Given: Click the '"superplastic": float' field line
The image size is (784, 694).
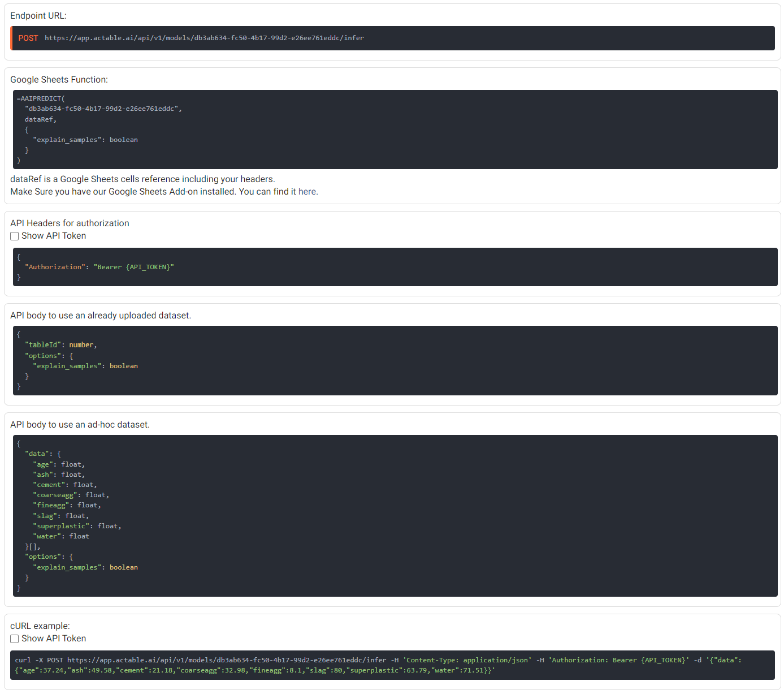Looking at the screenshot, I should click(x=77, y=526).
